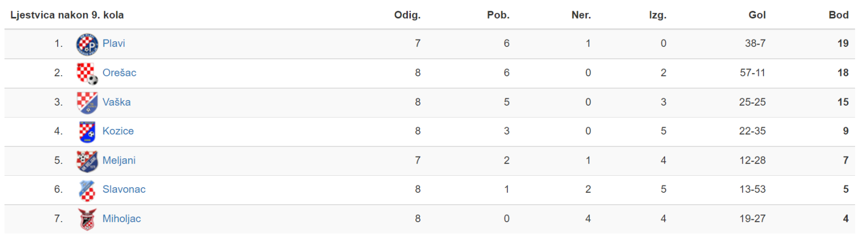Click the Slavonac club crest icon
This screenshot has height=242, width=868.
tap(87, 190)
